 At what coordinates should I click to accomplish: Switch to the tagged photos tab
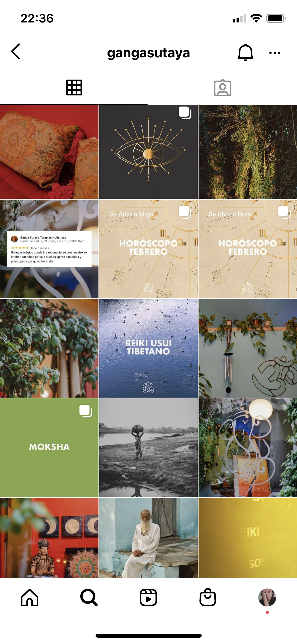point(223,88)
